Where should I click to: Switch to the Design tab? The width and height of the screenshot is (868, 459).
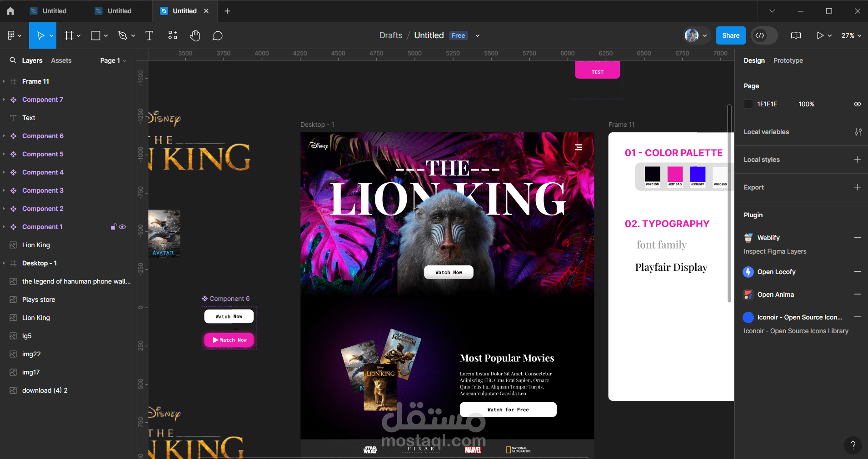click(754, 60)
